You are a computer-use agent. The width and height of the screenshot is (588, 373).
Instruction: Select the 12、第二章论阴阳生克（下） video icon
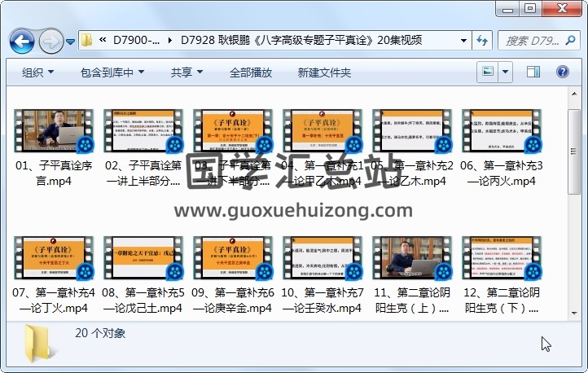click(x=502, y=258)
